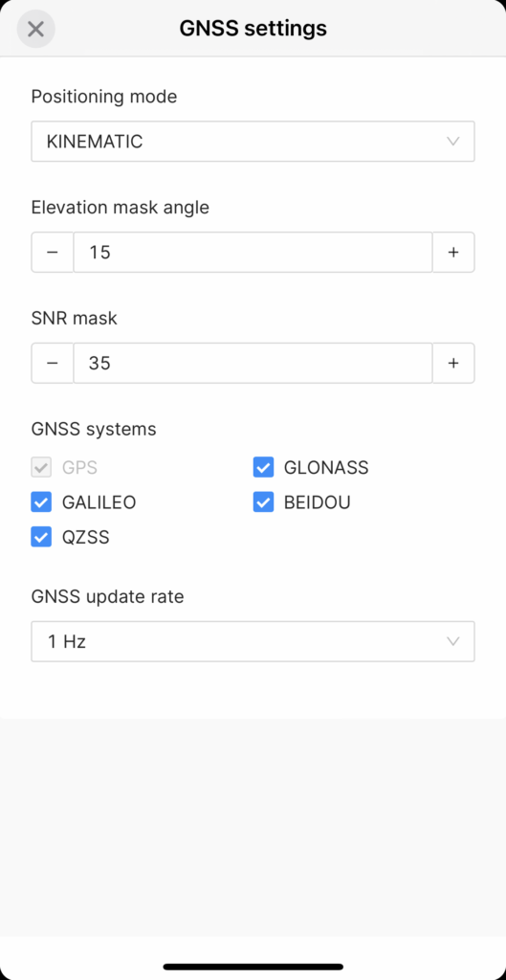Screen dimensions: 506x980
Task: Open the KINEMATIC positioning mode dropdown
Action: point(253,142)
